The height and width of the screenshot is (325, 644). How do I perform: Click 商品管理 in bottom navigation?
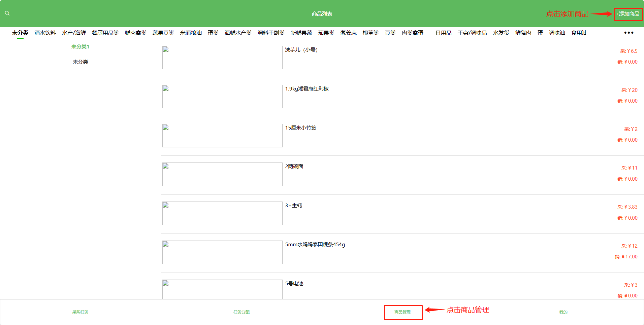(x=402, y=312)
